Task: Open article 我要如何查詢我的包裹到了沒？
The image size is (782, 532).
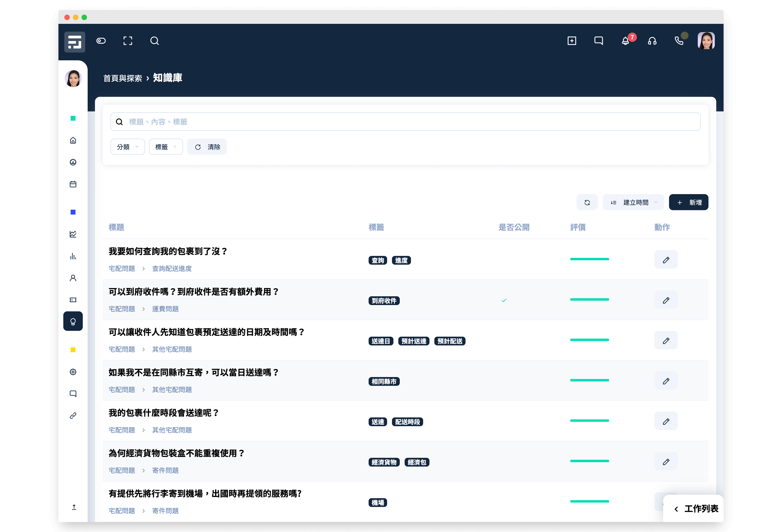Action: tap(168, 252)
